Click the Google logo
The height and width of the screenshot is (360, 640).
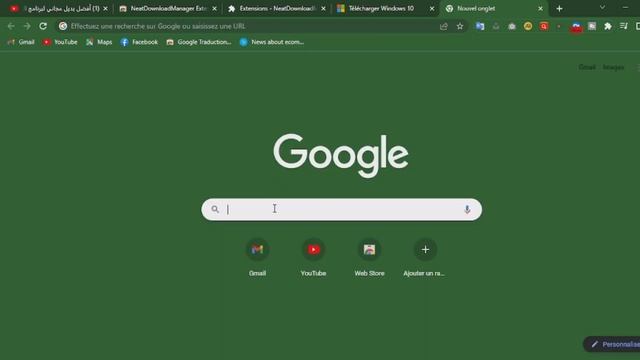point(341,156)
